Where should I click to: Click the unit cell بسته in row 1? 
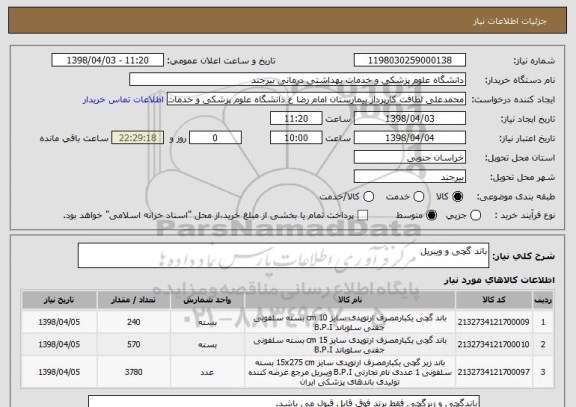207,322
